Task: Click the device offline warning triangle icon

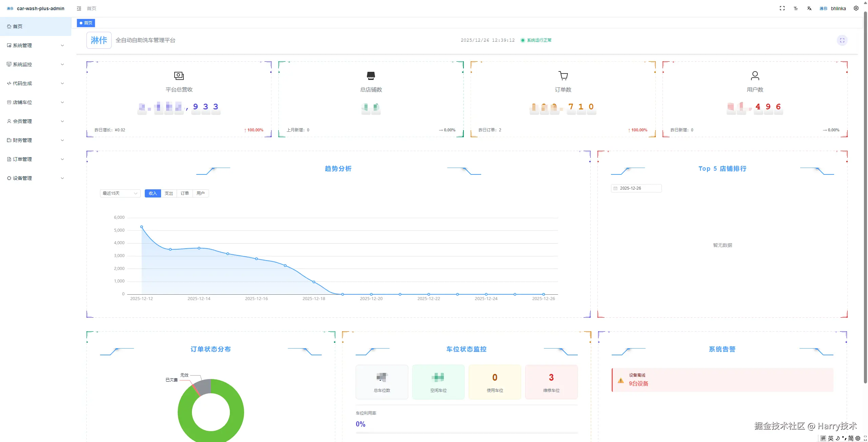Action: (621, 380)
